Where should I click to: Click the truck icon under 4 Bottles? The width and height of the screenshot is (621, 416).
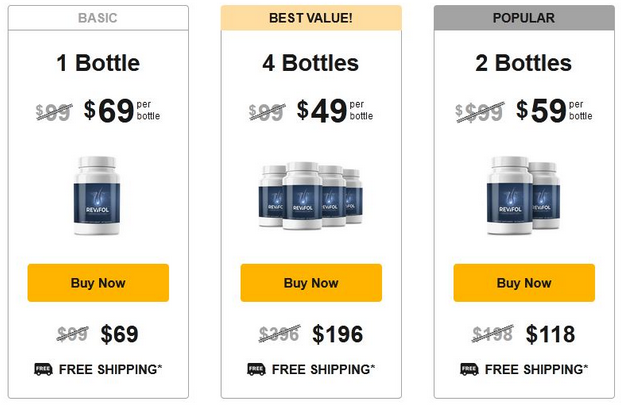pos(256,369)
